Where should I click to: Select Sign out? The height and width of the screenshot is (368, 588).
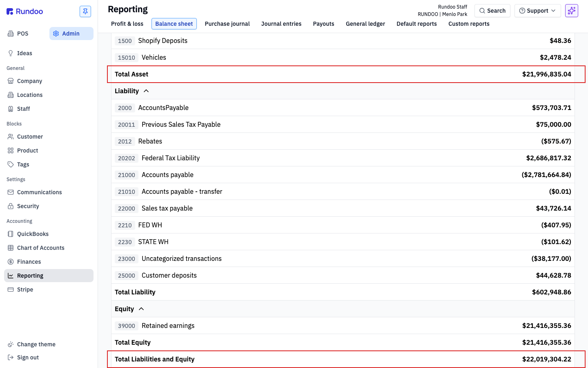[x=49, y=357]
